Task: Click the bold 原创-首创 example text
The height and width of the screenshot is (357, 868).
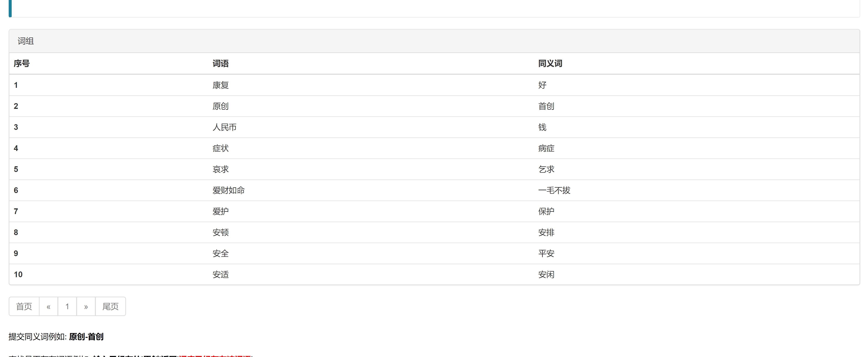Action: (86, 337)
